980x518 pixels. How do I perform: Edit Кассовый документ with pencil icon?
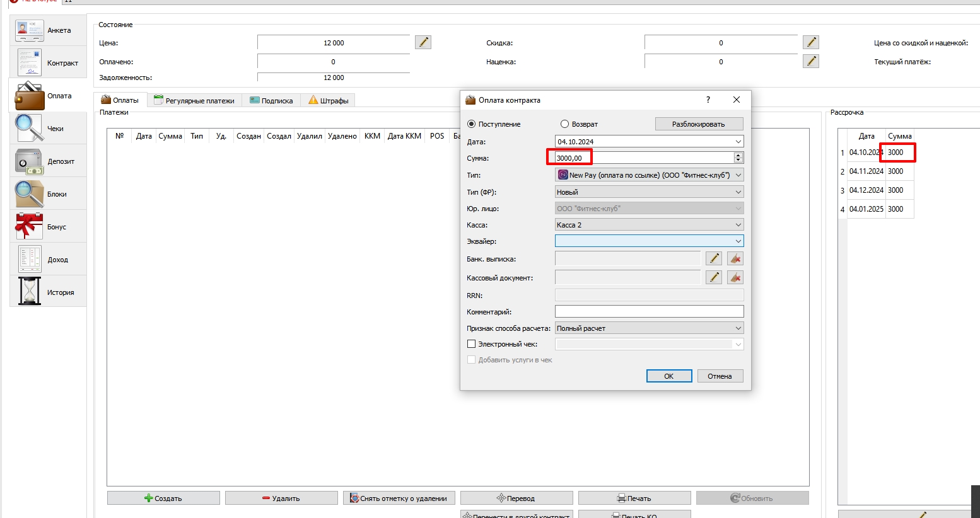[x=714, y=277]
